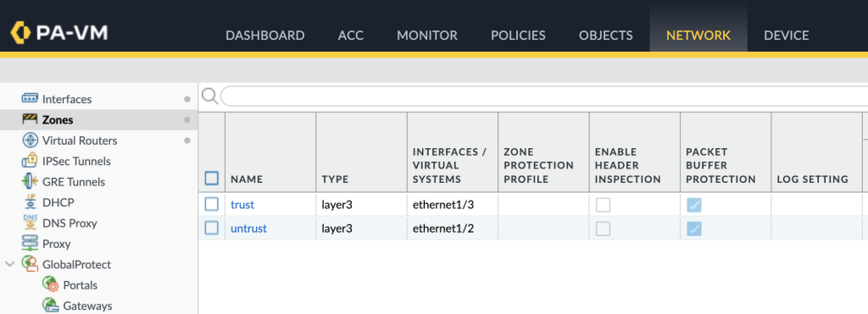868x314 pixels.
Task: Open GRE Tunnels in sidebar
Action: pos(74,182)
